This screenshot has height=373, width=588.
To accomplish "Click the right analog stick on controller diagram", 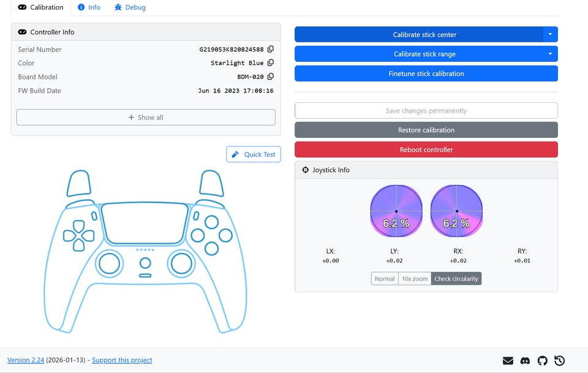I will point(181,263).
